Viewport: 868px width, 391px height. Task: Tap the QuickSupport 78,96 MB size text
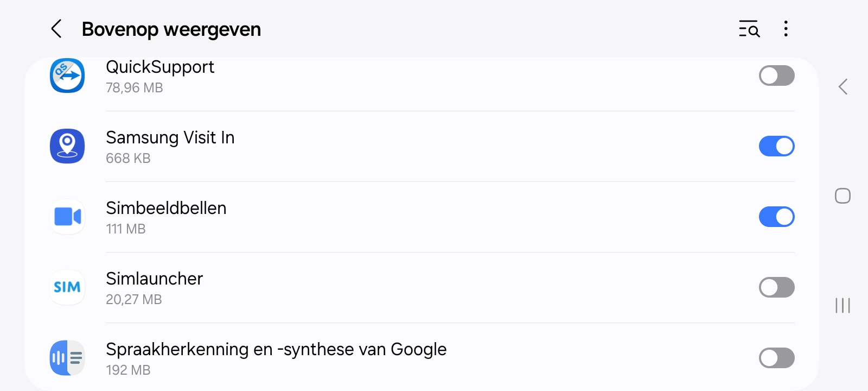(135, 88)
